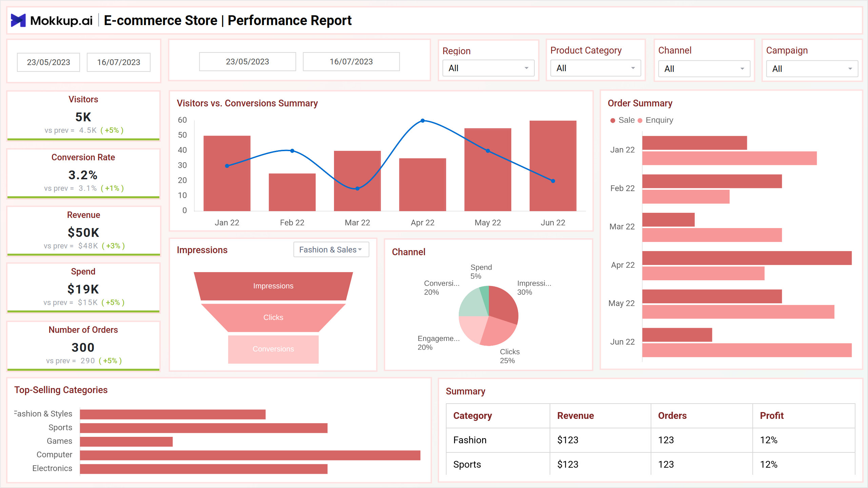Click the Electronics category bar
This screenshot has height=488, width=868.
coord(204,469)
